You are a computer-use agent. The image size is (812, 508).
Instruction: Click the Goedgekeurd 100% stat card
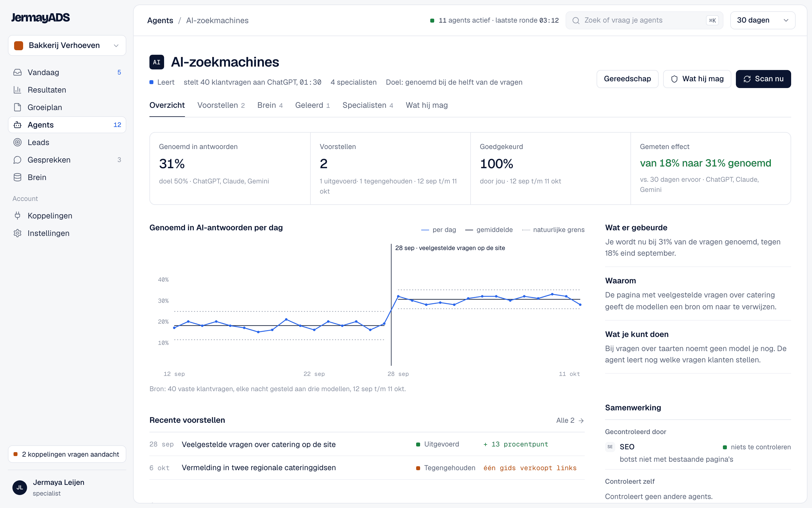550,168
